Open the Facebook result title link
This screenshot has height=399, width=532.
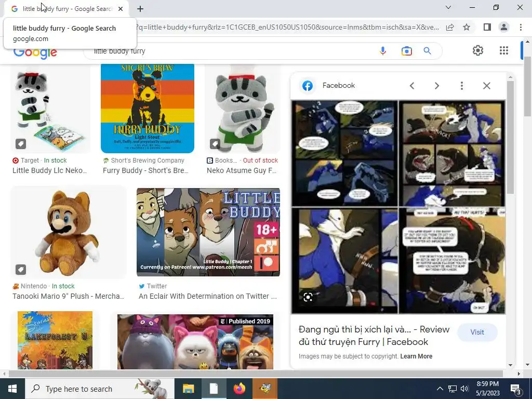[374, 336]
